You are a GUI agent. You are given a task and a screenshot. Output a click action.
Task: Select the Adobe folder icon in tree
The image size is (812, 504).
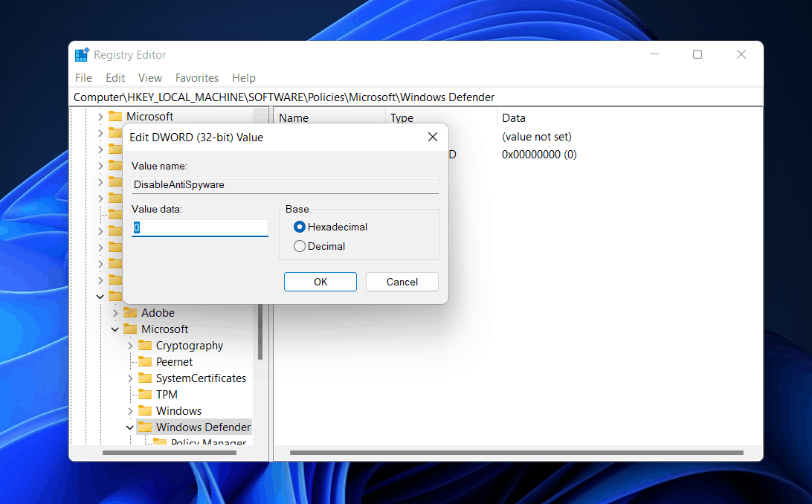click(130, 313)
